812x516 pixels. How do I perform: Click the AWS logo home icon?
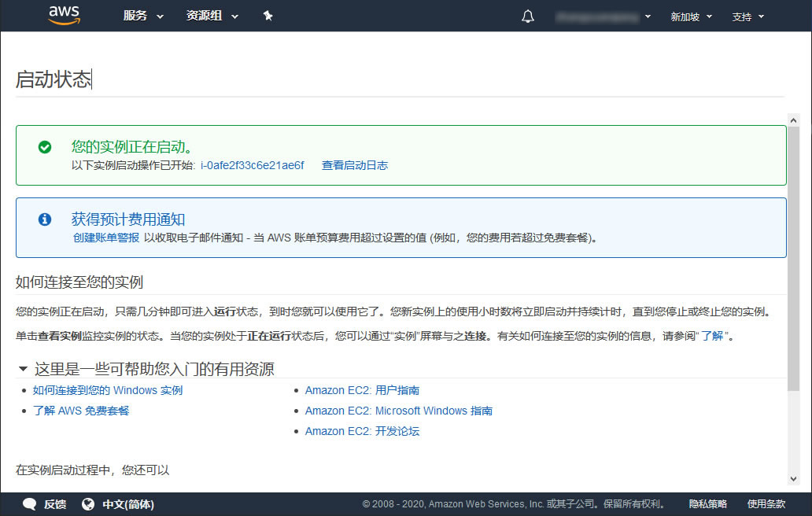(65, 16)
